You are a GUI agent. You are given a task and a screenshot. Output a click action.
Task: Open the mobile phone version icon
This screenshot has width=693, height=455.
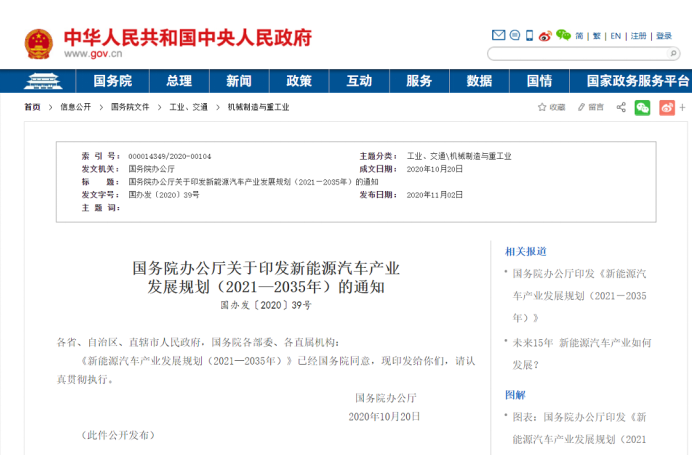pyautogui.click(x=529, y=35)
